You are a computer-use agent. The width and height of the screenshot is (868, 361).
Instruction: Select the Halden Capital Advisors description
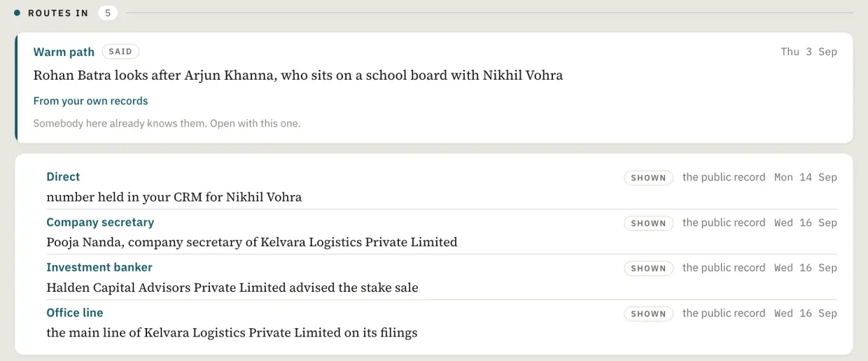(x=232, y=288)
